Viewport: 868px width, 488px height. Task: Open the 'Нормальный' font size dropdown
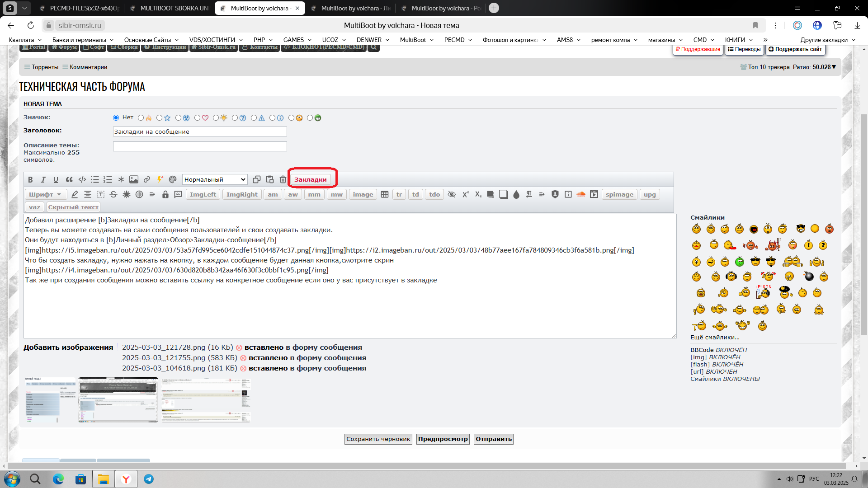coord(215,179)
